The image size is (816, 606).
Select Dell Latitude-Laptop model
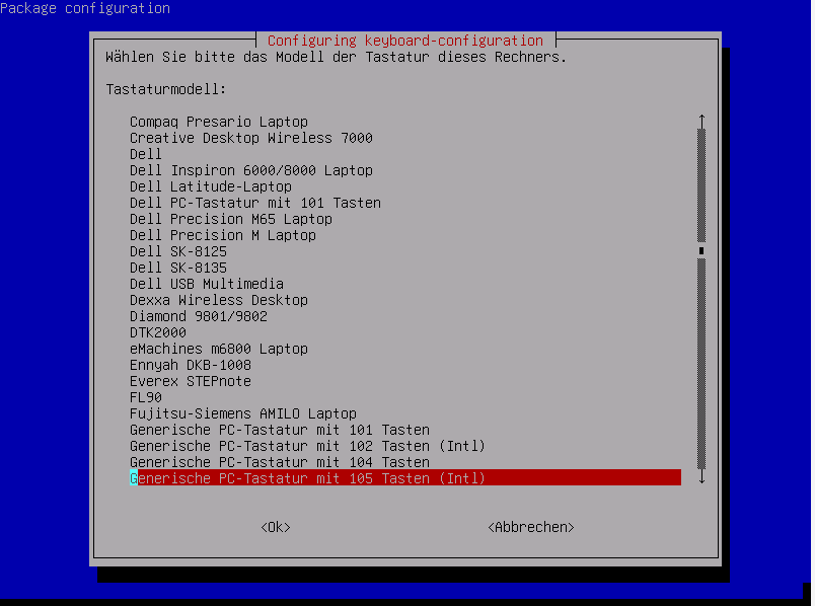pyautogui.click(x=211, y=186)
